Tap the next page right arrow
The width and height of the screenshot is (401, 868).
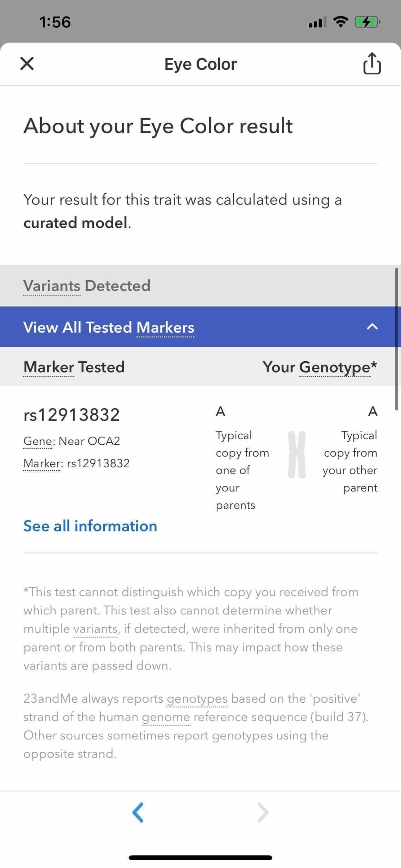pyautogui.click(x=263, y=812)
